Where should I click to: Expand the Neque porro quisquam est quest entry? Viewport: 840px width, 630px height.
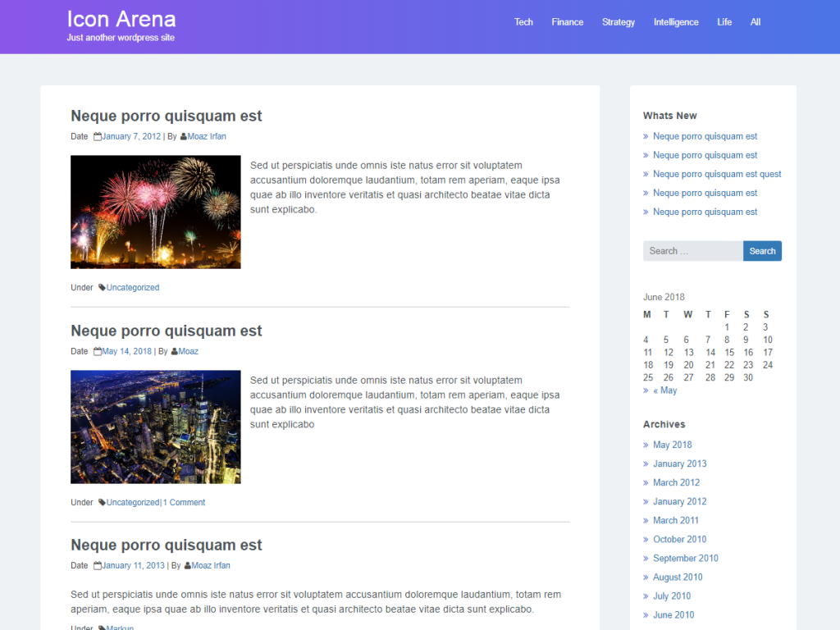click(717, 174)
